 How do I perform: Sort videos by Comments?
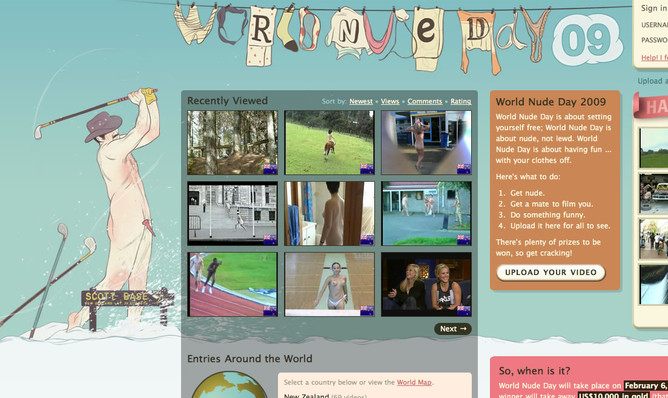[x=425, y=101]
